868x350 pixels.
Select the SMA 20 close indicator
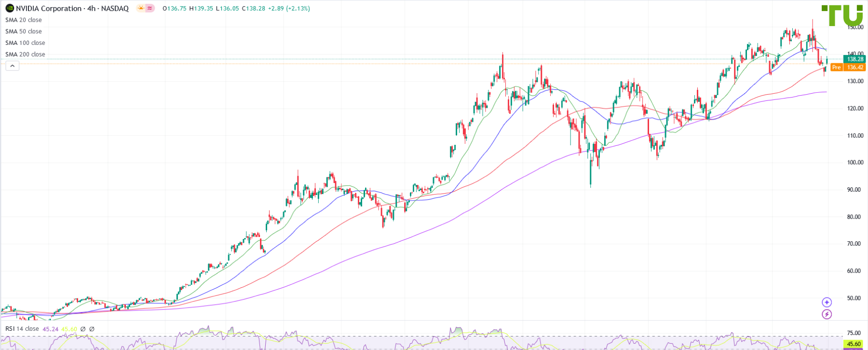pos(24,20)
